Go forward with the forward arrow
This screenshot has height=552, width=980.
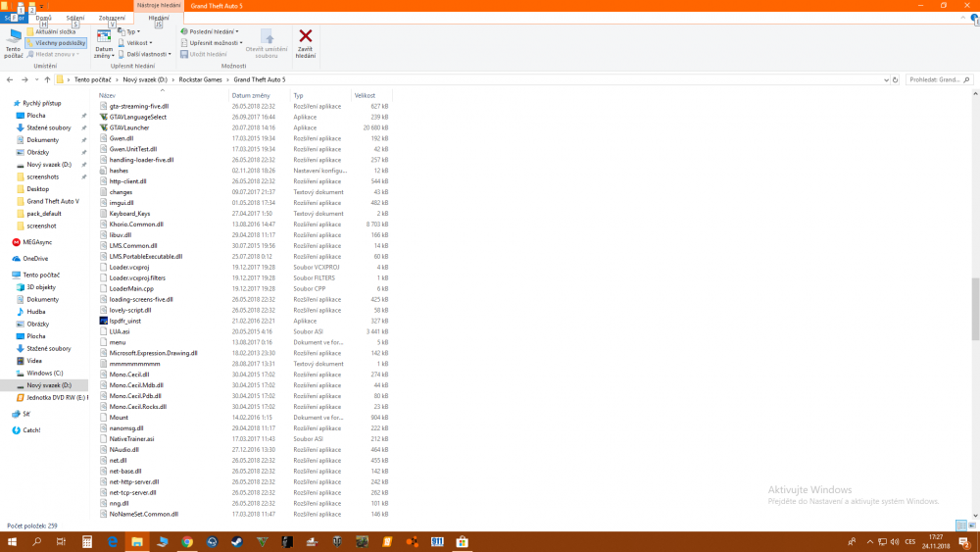click(24, 80)
